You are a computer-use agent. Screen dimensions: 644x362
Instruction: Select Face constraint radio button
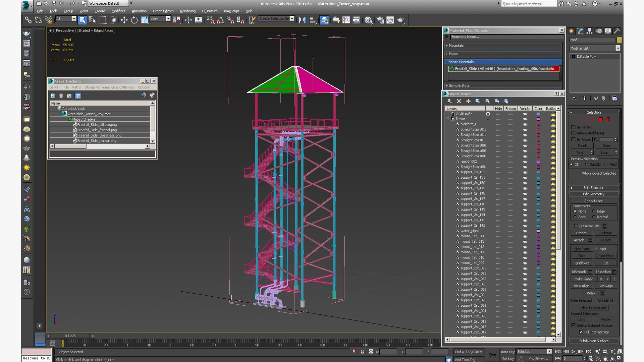tap(575, 217)
